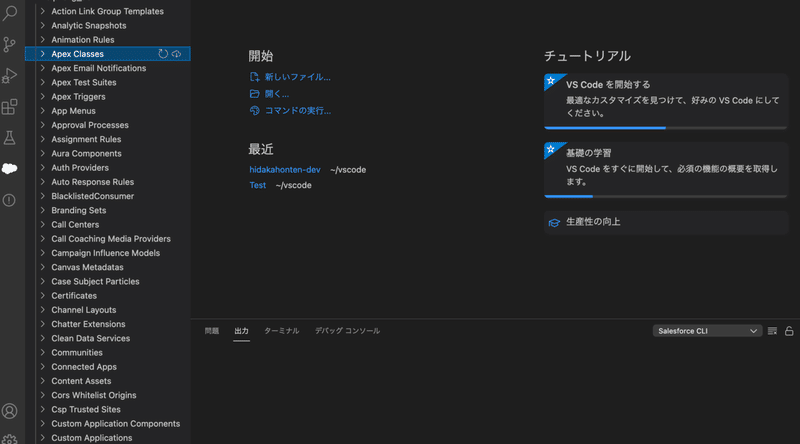The width and height of the screenshot is (800, 444).
Task: Expand Custom Applications node
Action: (42, 437)
